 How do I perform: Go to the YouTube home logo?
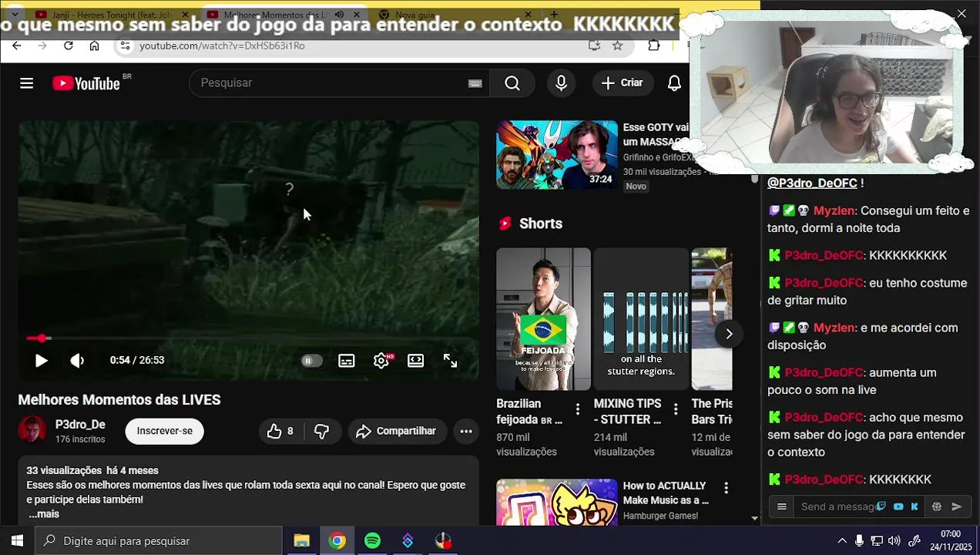point(86,83)
